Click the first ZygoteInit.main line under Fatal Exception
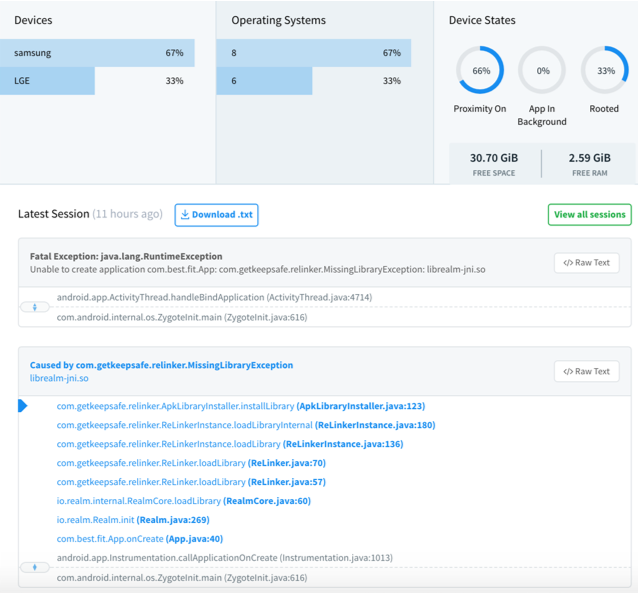639x593 pixels. coord(182,317)
